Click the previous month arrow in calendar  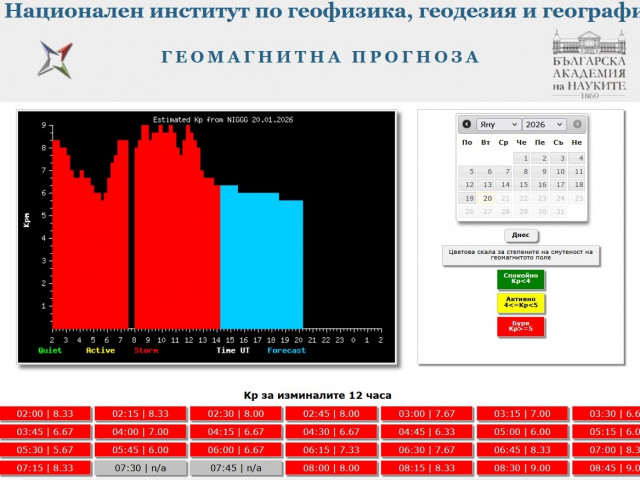(x=466, y=124)
